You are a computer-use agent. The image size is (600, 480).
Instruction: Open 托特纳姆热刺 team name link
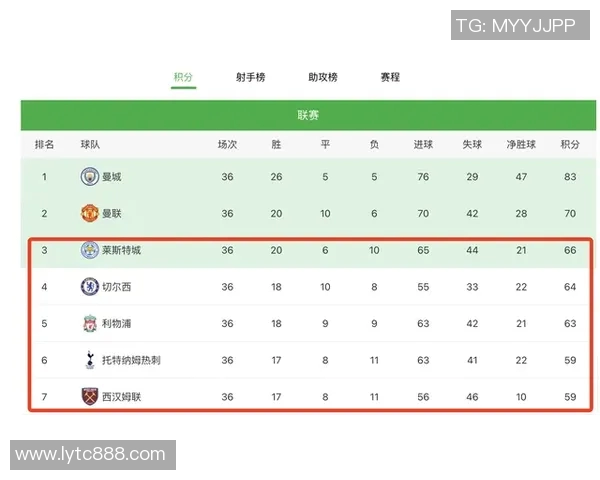[130, 360]
